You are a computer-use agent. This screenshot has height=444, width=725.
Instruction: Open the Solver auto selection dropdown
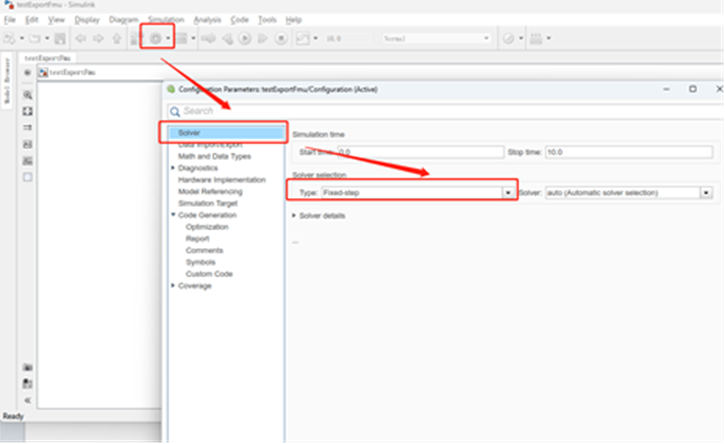pyautogui.click(x=706, y=193)
